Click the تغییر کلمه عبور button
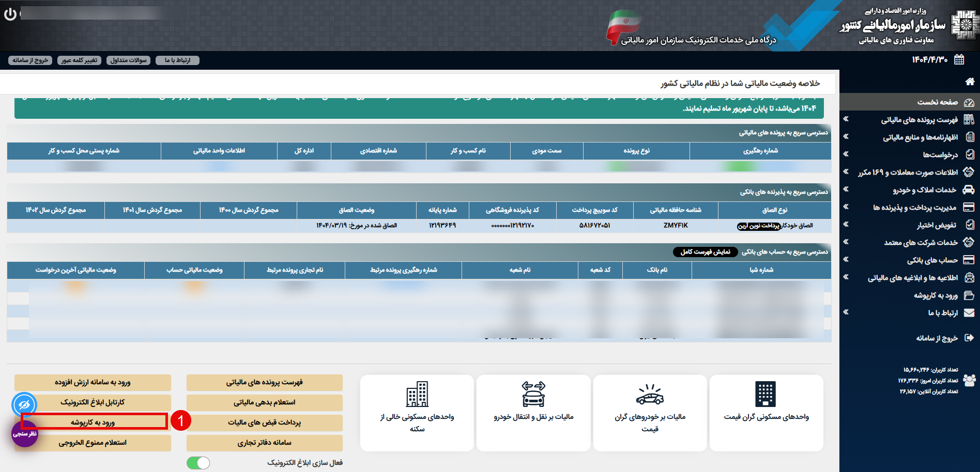Screen dimensions: 980x472 [79, 60]
